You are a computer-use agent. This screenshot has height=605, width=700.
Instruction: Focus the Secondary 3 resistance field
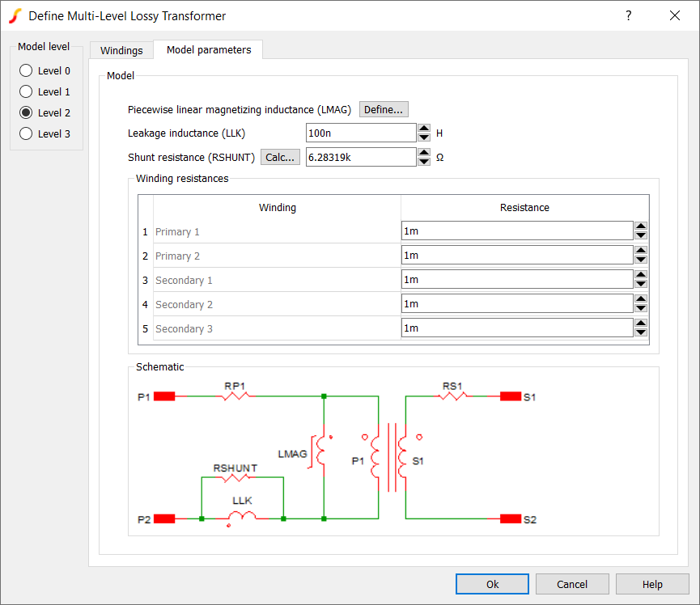tap(516, 328)
